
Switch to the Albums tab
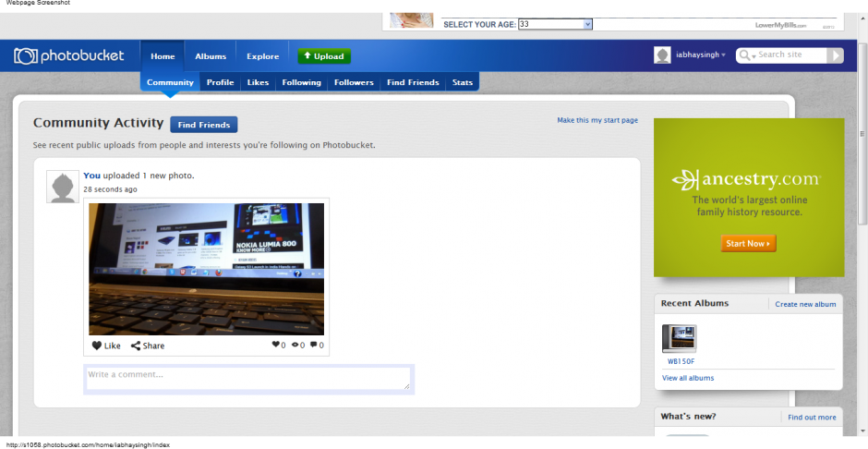[x=211, y=56]
